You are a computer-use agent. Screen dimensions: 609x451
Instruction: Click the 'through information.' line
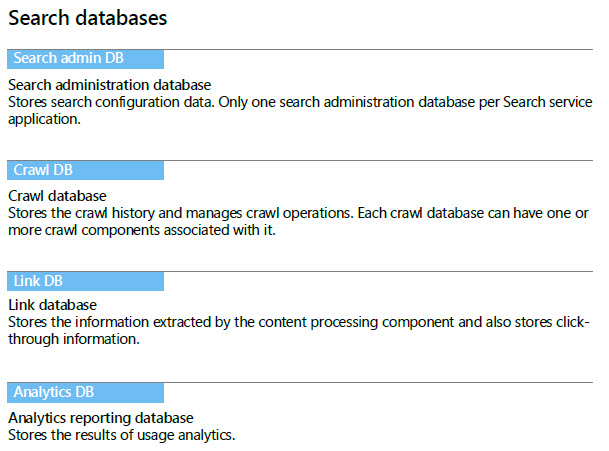74,339
